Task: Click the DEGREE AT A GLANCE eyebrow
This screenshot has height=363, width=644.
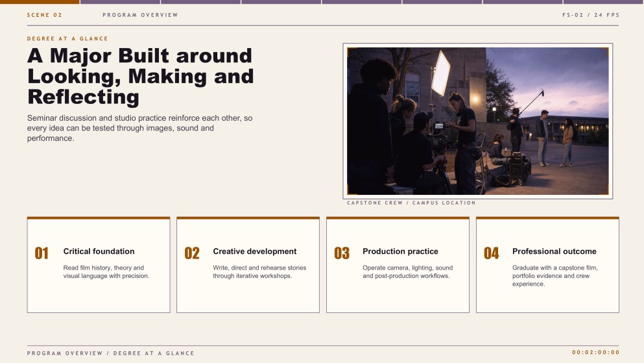Action: click(67, 39)
